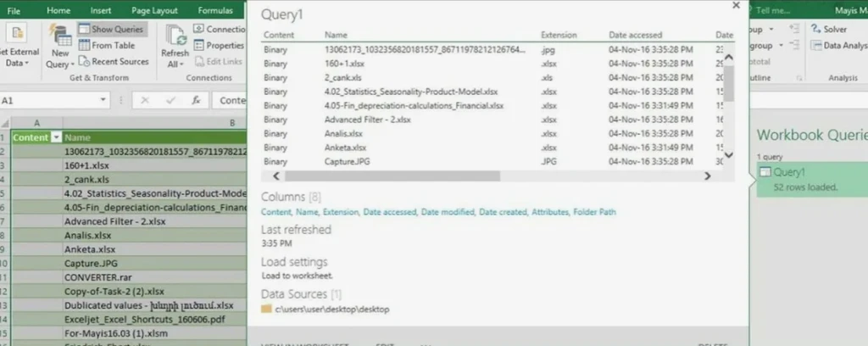This screenshot has width=868, height=346.
Task: Open Recent Sources in Get & Transform
Action: coord(114,61)
